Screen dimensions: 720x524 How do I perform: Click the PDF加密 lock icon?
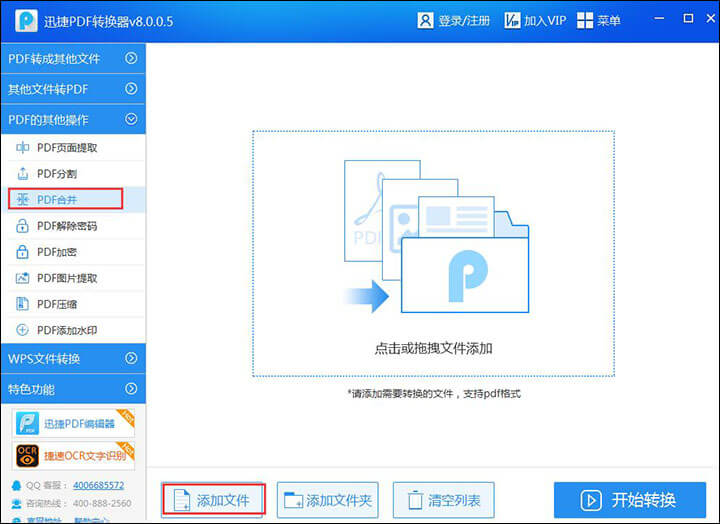pos(22,252)
